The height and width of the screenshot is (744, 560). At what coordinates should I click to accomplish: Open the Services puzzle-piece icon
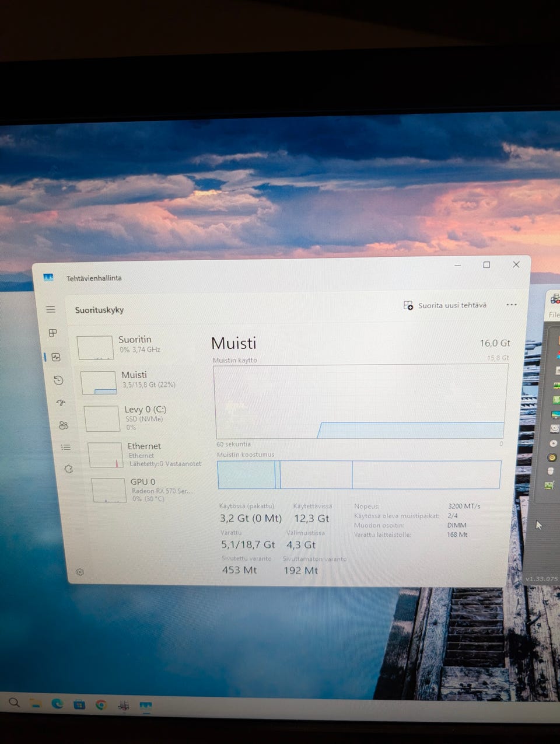[x=68, y=469]
